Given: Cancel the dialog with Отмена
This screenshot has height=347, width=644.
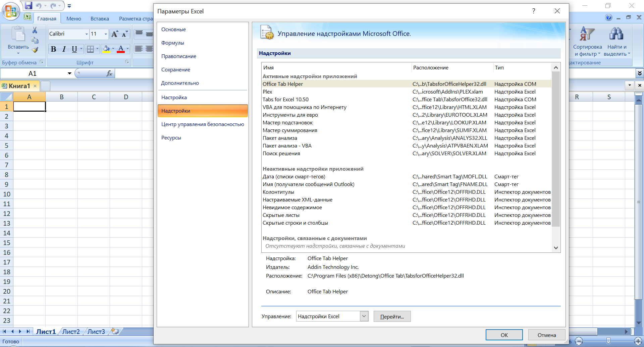Looking at the screenshot, I should [547, 335].
